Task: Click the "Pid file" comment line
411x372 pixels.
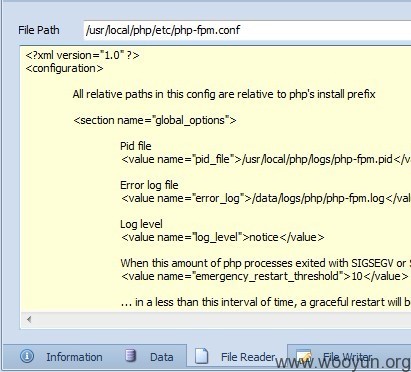Action: click(136, 146)
